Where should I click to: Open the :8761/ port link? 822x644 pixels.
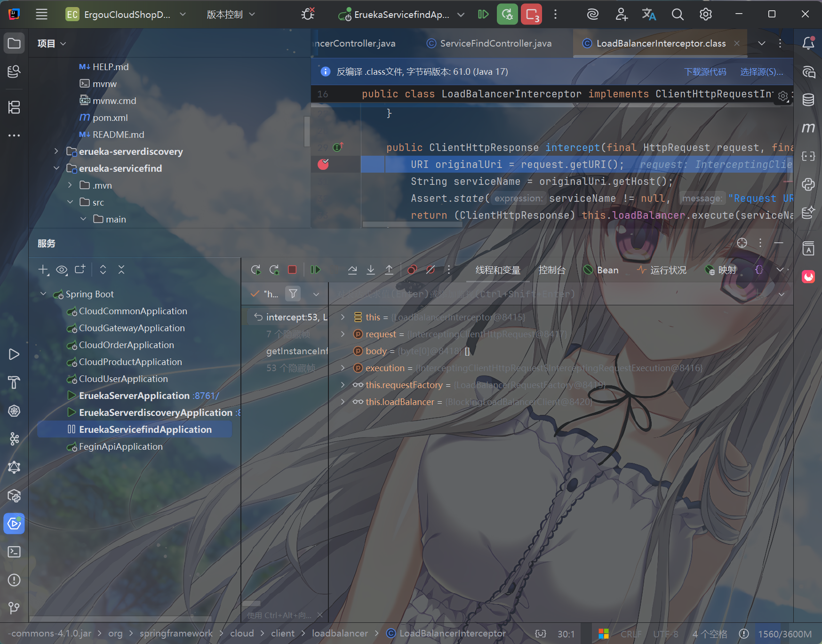[207, 396]
